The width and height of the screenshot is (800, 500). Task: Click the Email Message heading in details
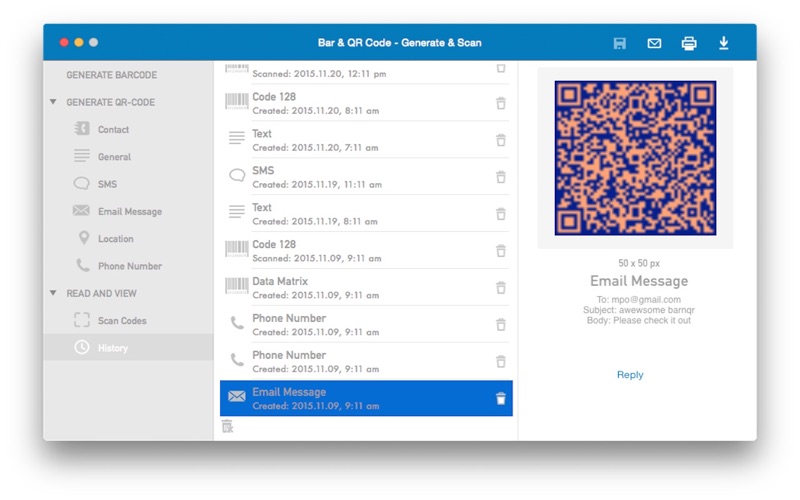639,281
